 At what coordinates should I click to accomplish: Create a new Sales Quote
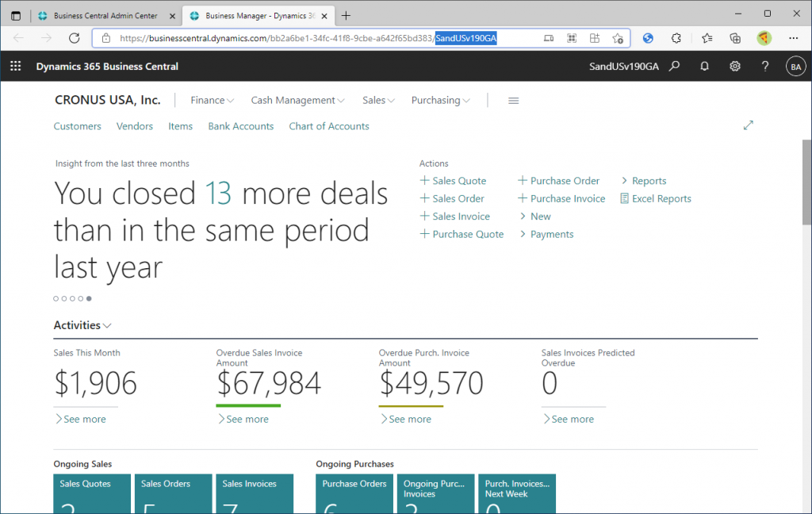[453, 181]
